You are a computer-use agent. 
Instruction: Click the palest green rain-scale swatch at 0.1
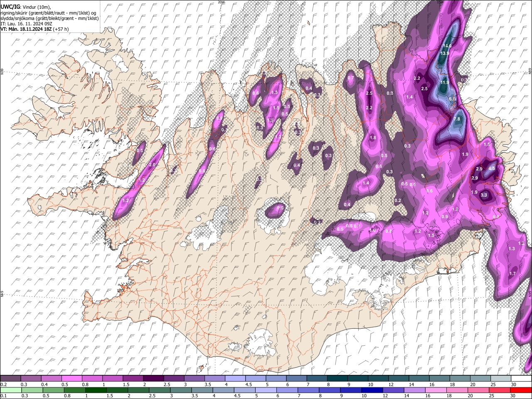11,390
